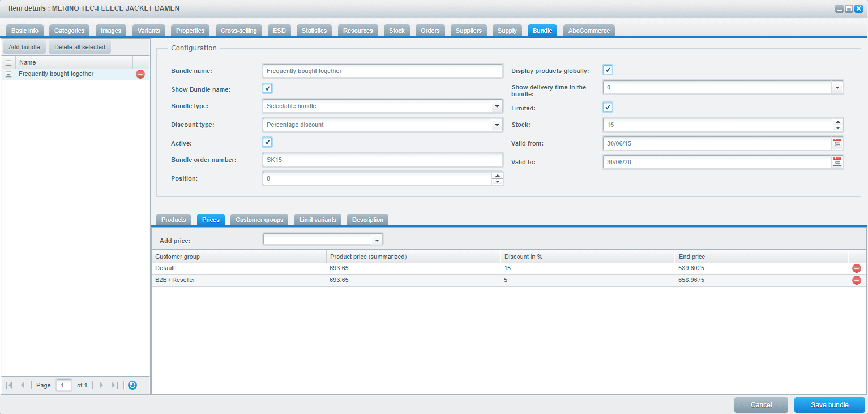Toggle Display products globally checkbox
Viewport: 868px width, 414px height.
tap(608, 70)
